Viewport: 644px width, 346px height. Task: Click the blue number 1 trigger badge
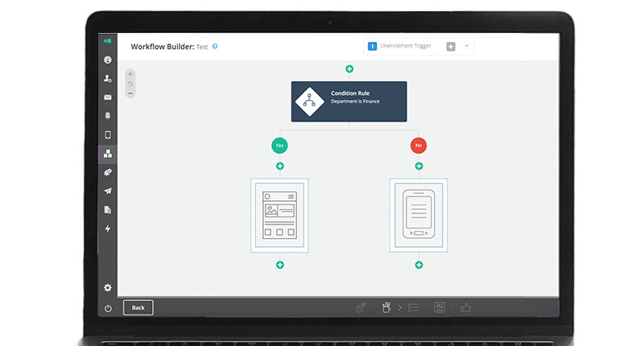pyautogui.click(x=372, y=47)
